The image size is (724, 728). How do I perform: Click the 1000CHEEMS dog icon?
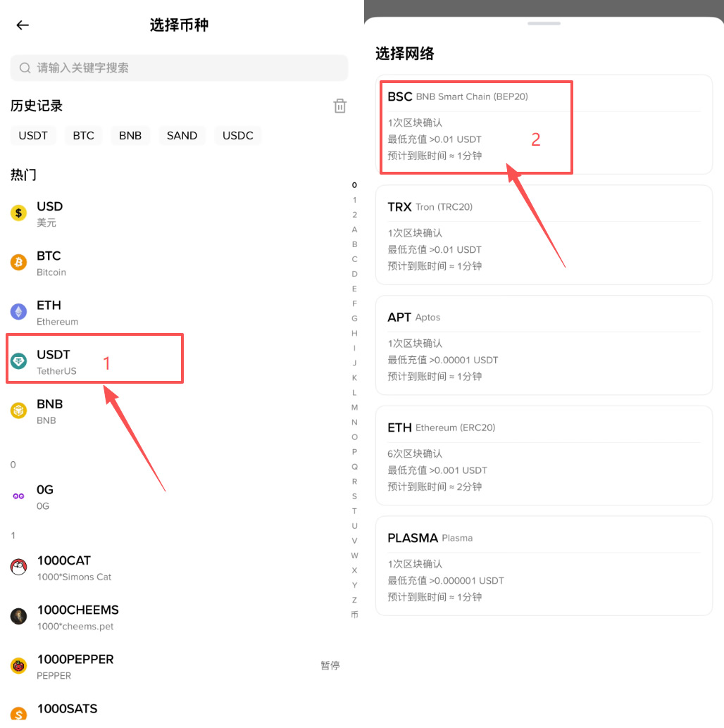click(18, 617)
